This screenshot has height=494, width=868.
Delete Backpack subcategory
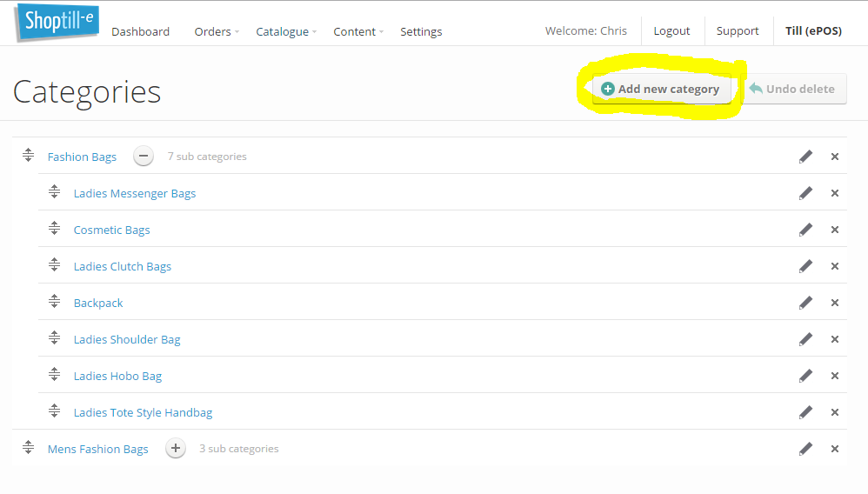pos(835,303)
